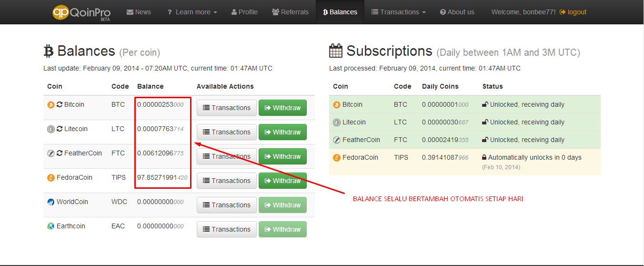Click the Balances 'Available Actions' column header

click(225, 86)
